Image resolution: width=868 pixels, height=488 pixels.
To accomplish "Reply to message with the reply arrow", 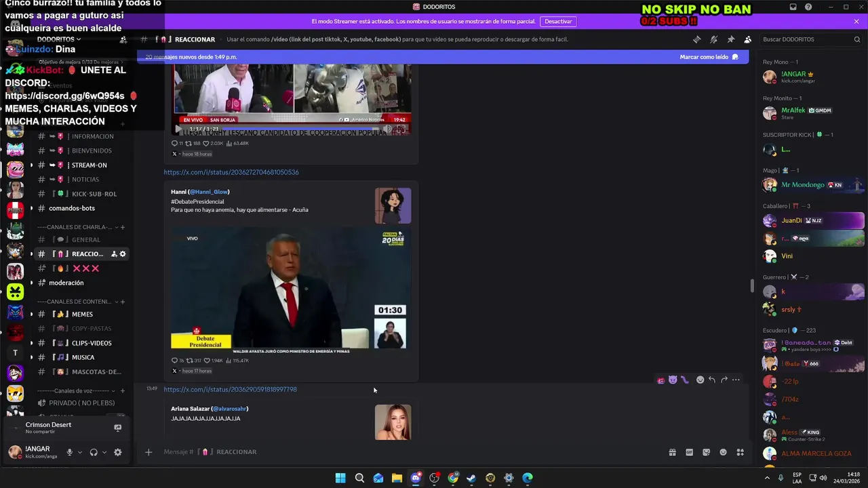I will (712, 380).
